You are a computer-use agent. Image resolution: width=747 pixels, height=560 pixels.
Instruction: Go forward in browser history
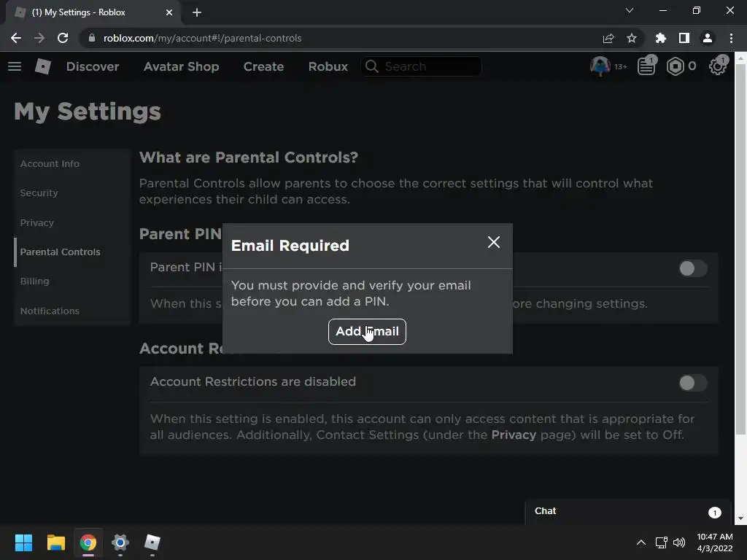pos(39,38)
